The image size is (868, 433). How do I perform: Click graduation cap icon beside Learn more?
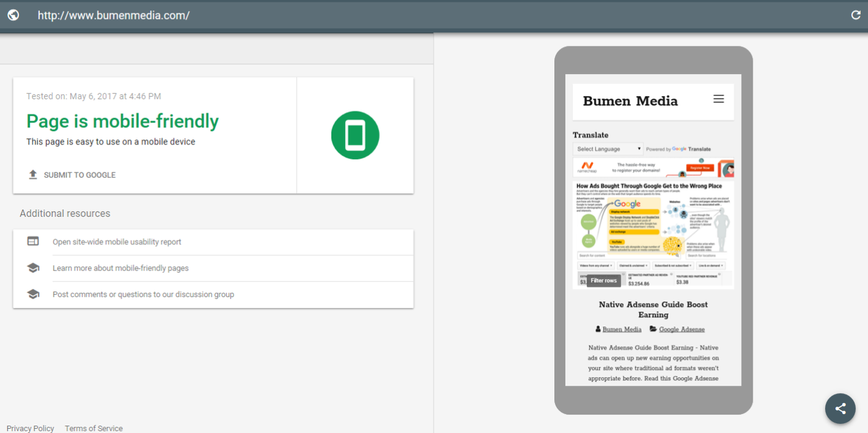(x=33, y=268)
